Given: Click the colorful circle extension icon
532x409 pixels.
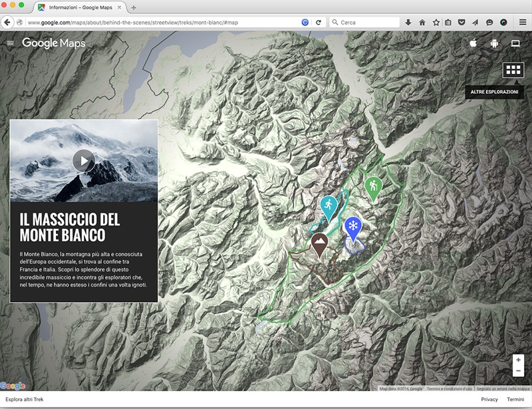Looking at the screenshot, I should pos(503,23).
